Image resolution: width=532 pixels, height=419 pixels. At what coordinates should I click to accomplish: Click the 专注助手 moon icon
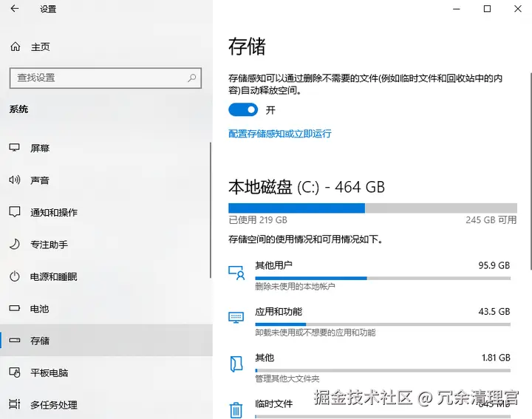[x=15, y=244]
